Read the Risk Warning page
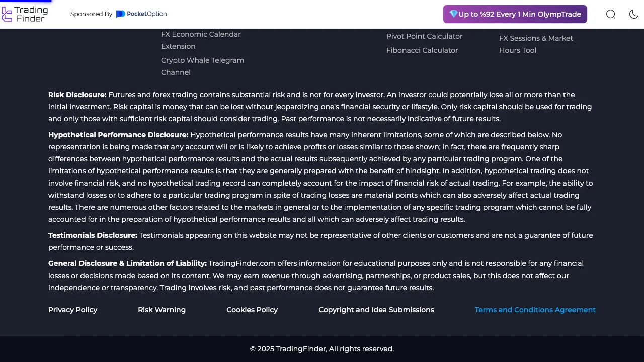The height and width of the screenshot is (362, 644). (162, 310)
